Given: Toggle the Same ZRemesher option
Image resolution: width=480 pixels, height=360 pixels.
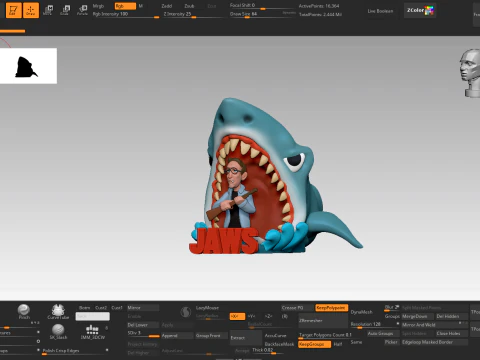Looking at the screenshot, I should (356, 342).
